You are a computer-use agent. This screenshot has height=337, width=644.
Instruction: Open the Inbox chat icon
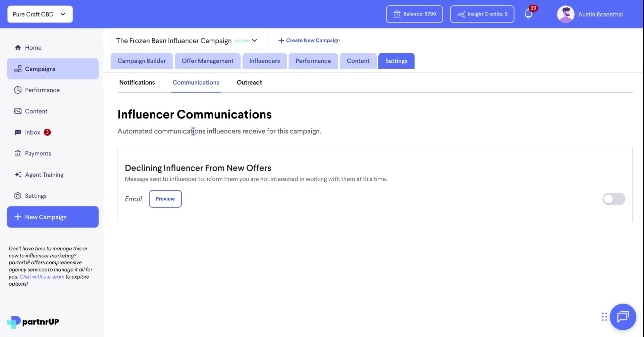pyautogui.click(x=18, y=132)
